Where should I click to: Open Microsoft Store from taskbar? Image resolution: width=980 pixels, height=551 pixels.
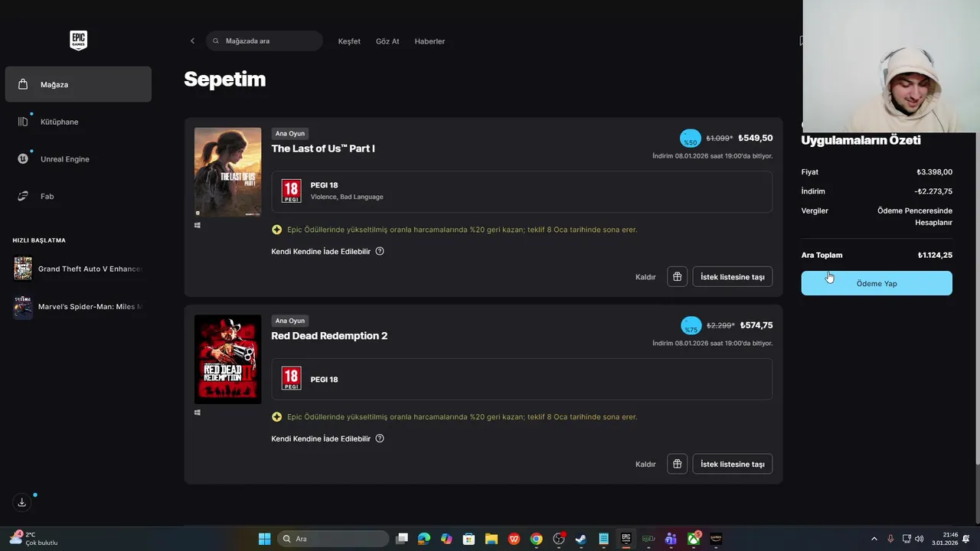(x=469, y=539)
